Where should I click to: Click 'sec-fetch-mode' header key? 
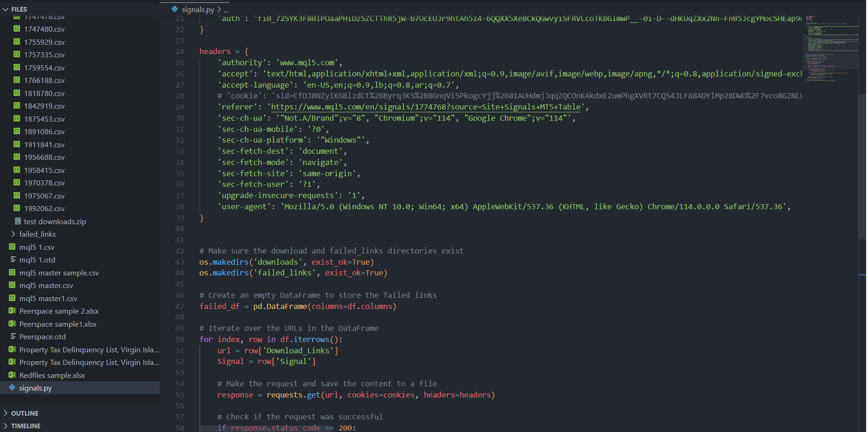coord(253,162)
